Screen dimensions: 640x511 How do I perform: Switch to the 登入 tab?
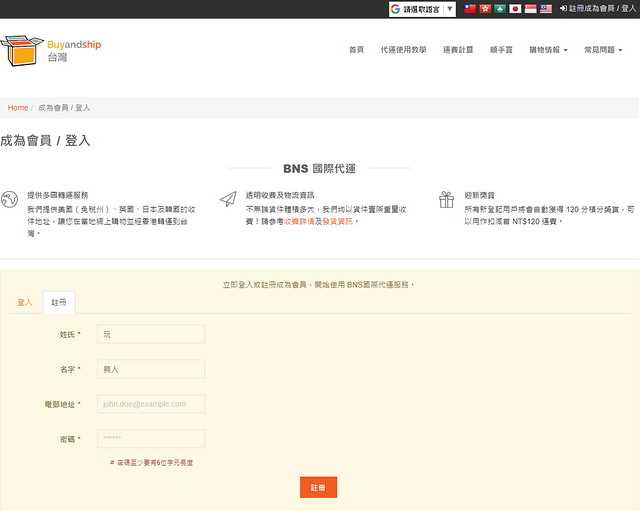pyautogui.click(x=25, y=302)
